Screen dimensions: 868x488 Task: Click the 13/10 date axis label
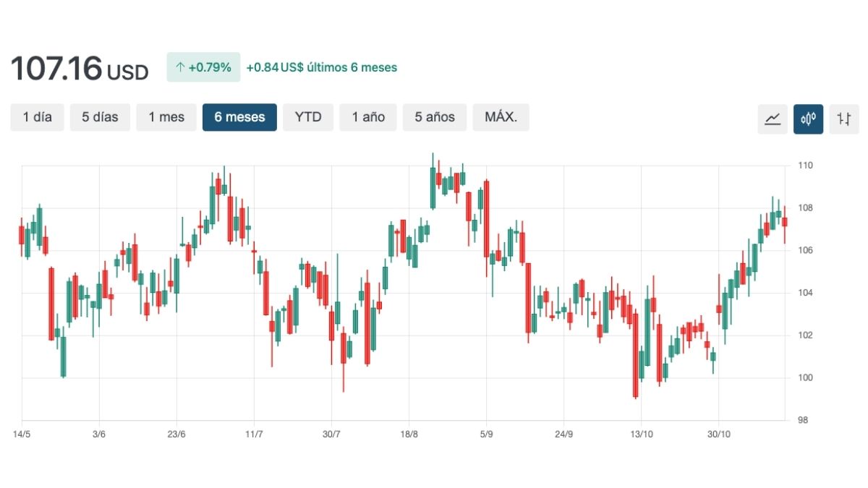click(x=641, y=435)
